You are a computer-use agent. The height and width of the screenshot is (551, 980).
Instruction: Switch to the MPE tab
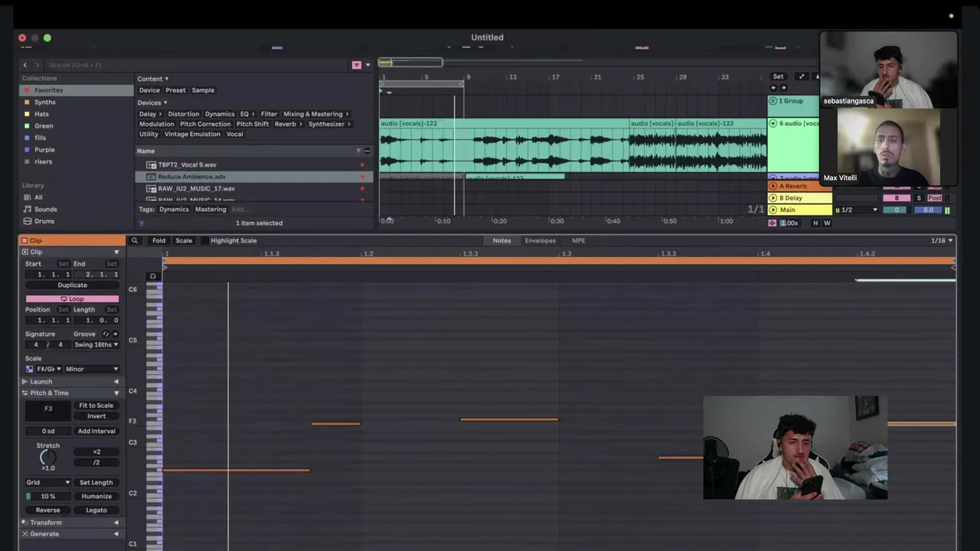(x=578, y=240)
